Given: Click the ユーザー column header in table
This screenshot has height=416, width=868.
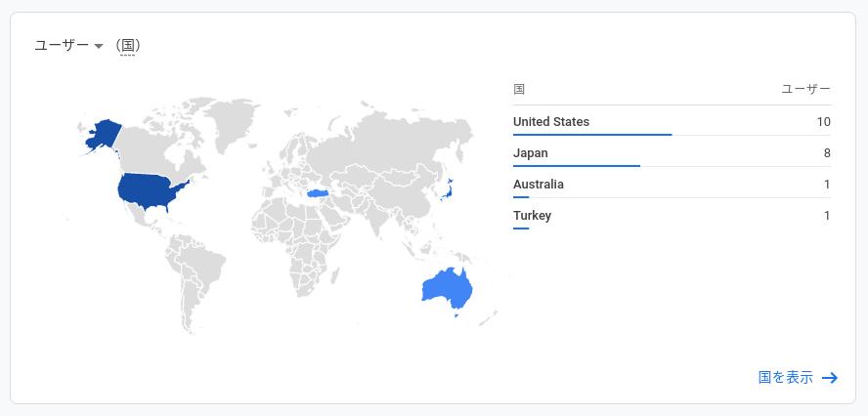Looking at the screenshot, I should (806, 89).
